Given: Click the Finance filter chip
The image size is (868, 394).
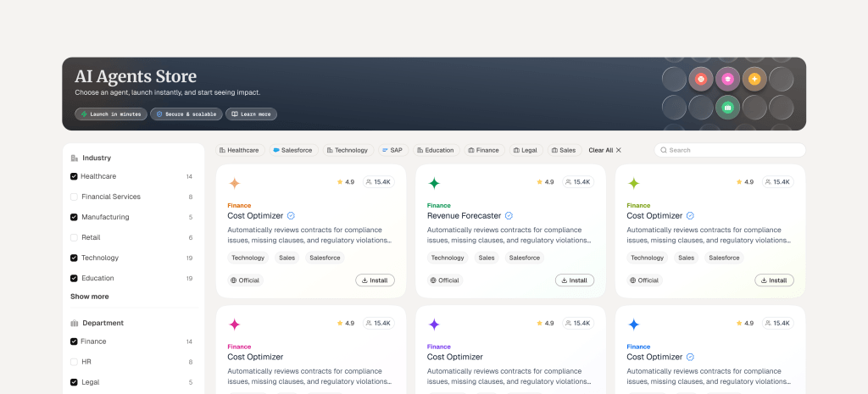Looking at the screenshot, I should tap(484, 150).
